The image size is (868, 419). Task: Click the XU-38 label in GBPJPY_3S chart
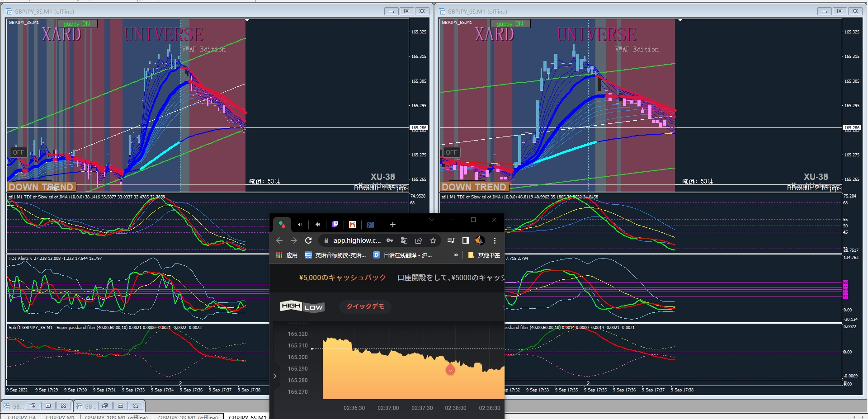click(383, 177)
